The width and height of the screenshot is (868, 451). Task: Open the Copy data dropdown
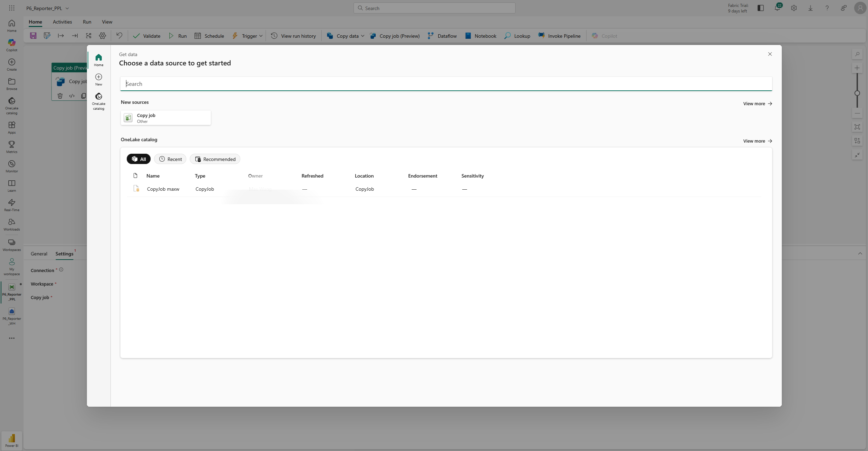(363, 36)
